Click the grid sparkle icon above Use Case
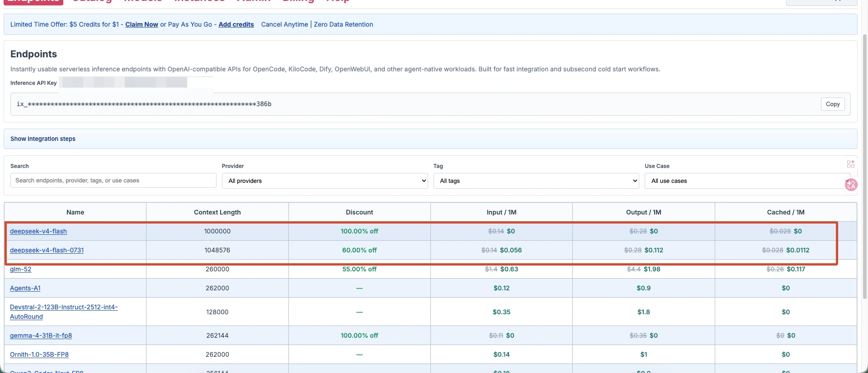Viewport: 868px width, 373px height. [x=850, y=164]
